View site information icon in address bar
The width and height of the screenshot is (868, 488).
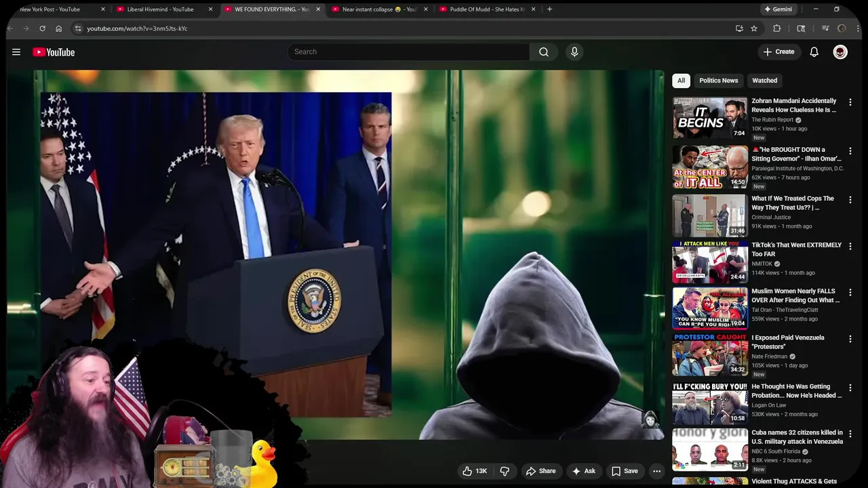coord(78,28)
